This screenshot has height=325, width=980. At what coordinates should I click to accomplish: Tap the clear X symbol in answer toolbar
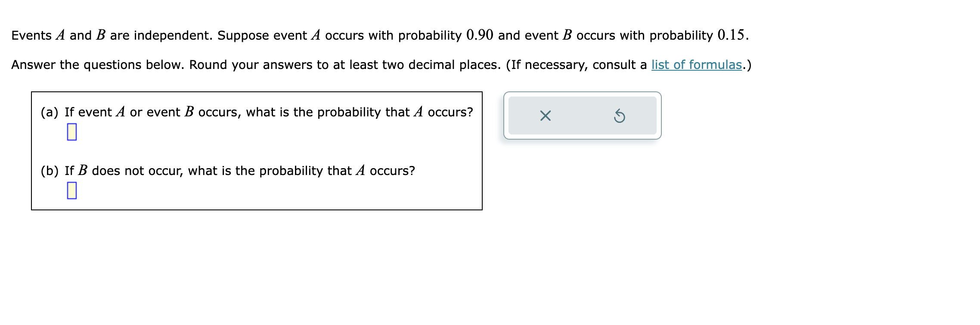click(x=546, y=116)
